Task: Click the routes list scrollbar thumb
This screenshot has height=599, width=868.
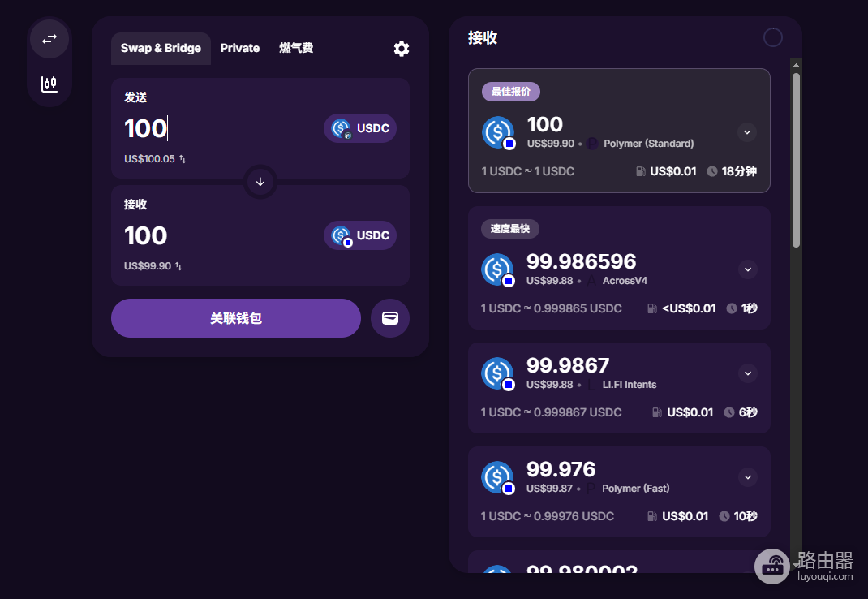Action: click(x=796, y=160)
